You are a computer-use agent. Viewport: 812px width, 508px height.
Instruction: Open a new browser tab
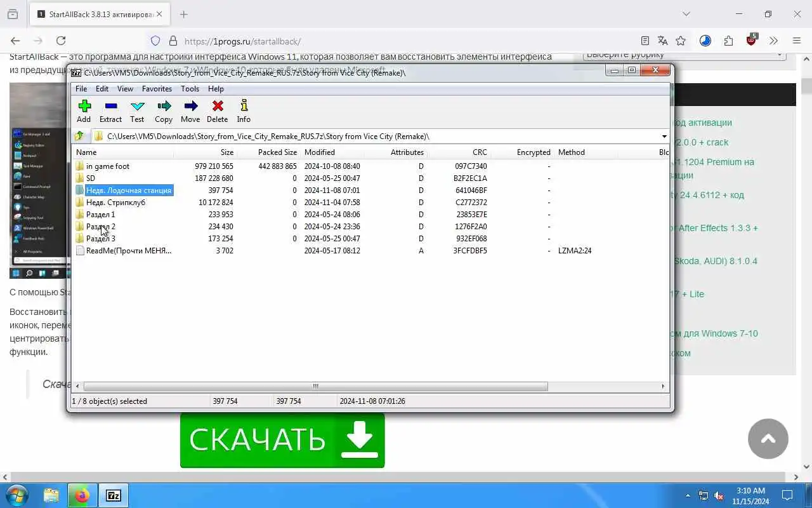(x=183, y=14)
